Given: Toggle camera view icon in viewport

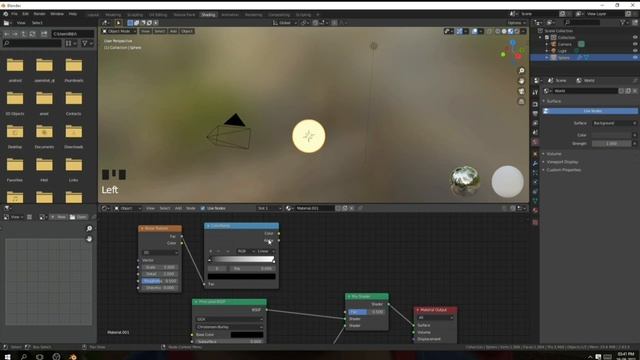Looking at the screenshot, I should [x=521, y=91].
